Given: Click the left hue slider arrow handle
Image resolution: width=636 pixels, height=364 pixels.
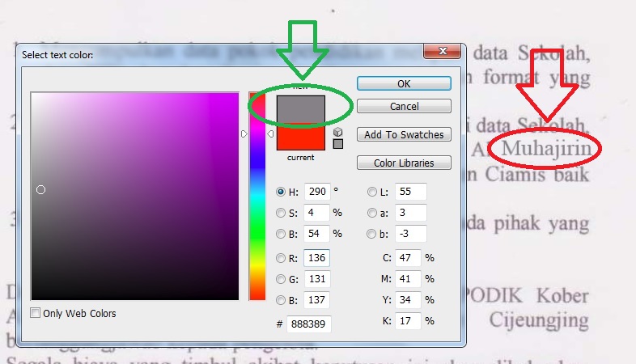Looking at the screenshot, I should tap(244, 133).
